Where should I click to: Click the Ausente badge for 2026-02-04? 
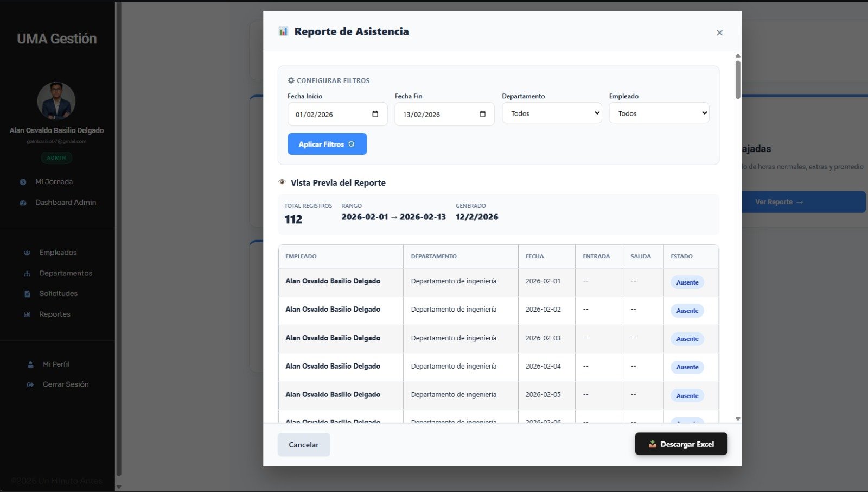pyautogui.click(x=687, y=367)
